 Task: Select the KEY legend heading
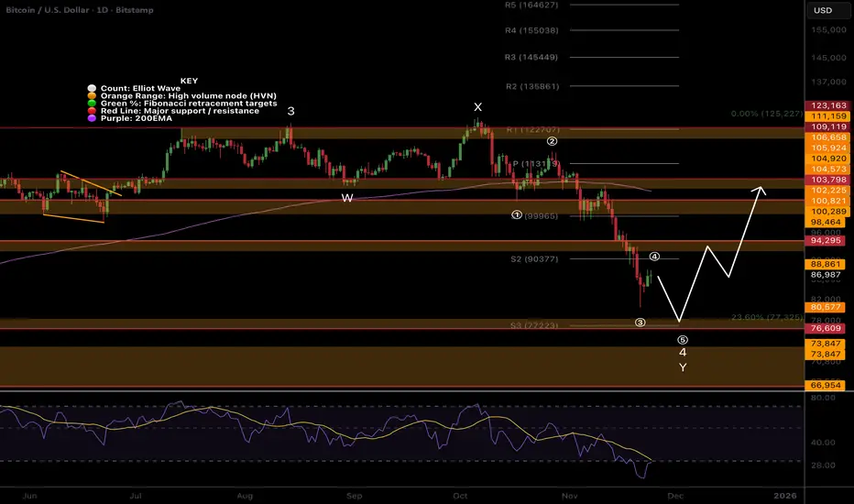point(189,81)
